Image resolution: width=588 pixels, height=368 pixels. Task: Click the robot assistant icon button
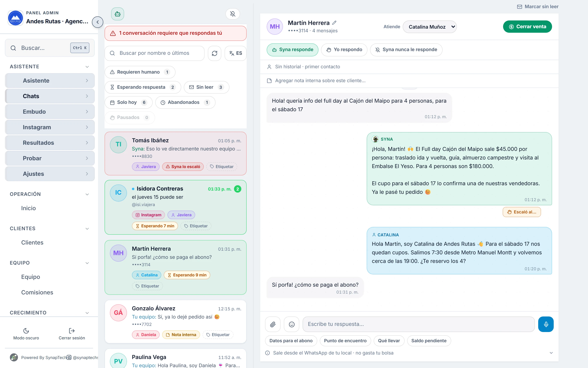click(118, 14)
